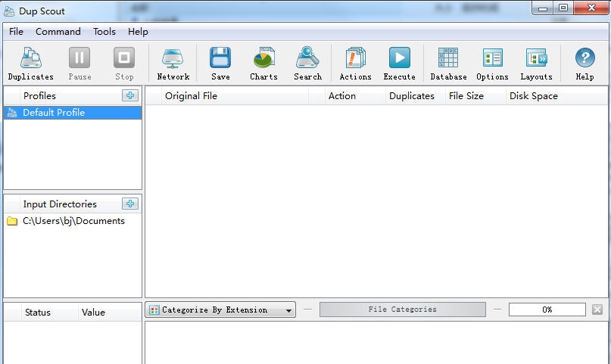Expand the Categorize By Extension dropdown
The width and height of the screenshot is (611, 364).
click(289, 310)
